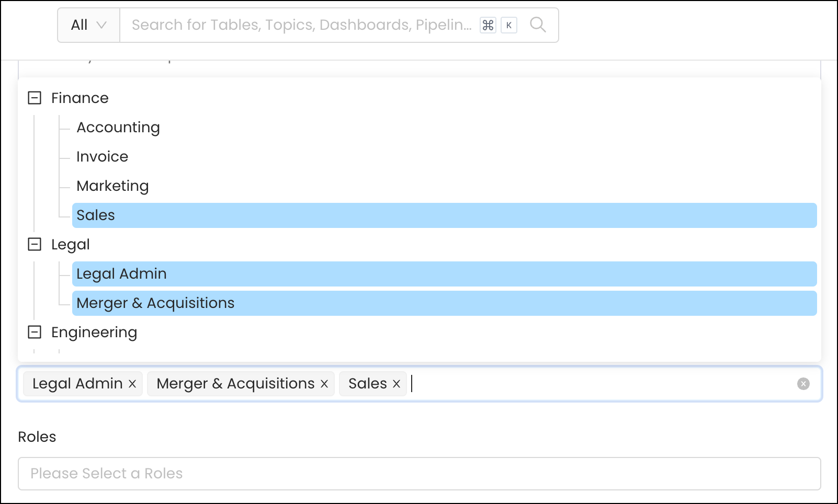Screen dimensions: 838x504
Task: Clear all selected teams
Action: tap(803, 384)
